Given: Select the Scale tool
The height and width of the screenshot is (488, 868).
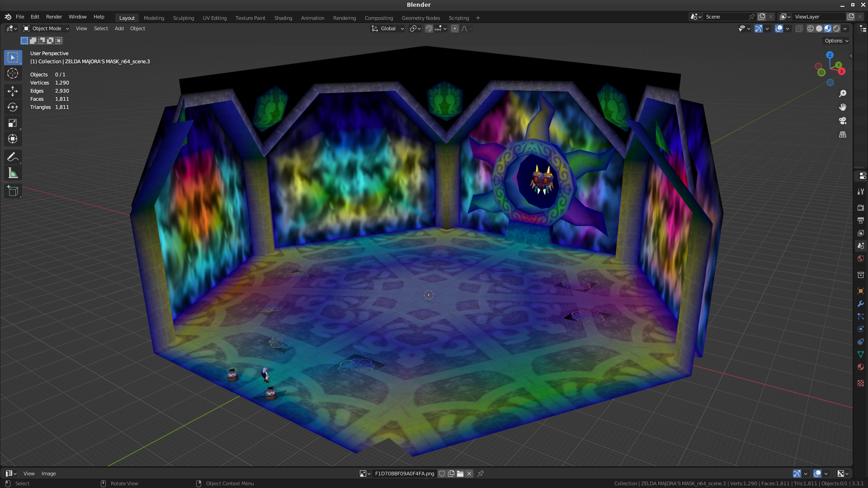Looking at the screenshot, I should [x=12, y=123].
